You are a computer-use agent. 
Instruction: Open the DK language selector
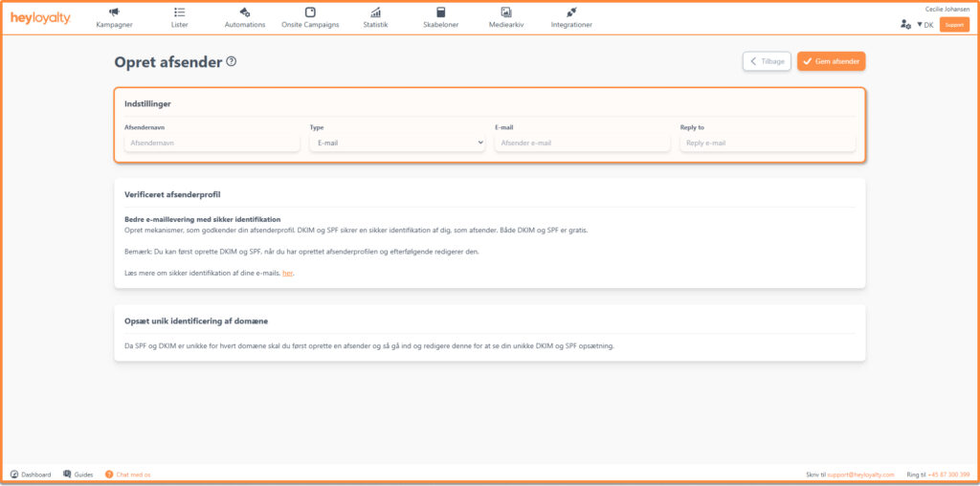coord(924,25)
